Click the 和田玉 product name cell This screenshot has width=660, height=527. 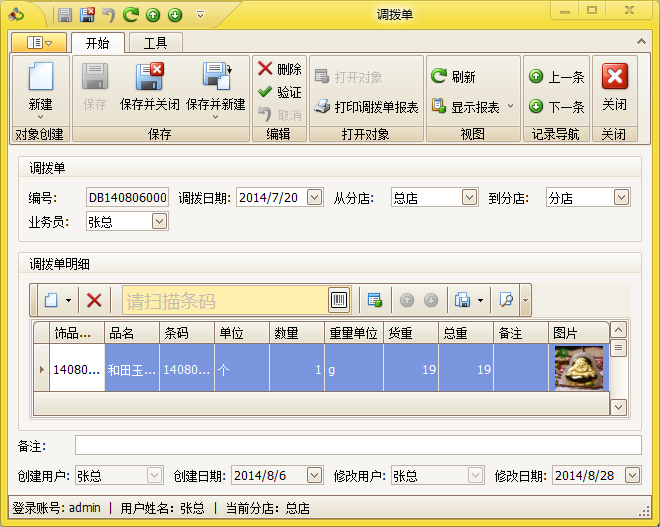(x=132, y=370)
